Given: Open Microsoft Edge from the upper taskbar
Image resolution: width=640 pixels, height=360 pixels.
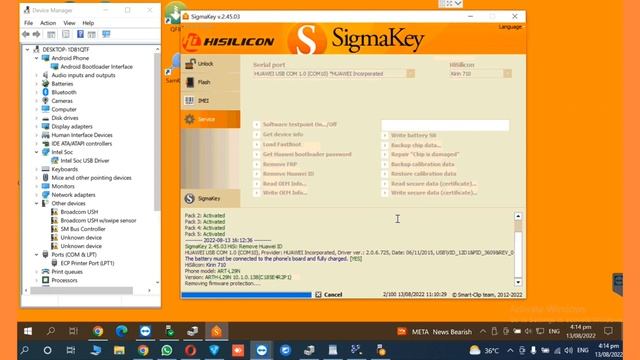Looking at the screenshot, I should 121,331.
